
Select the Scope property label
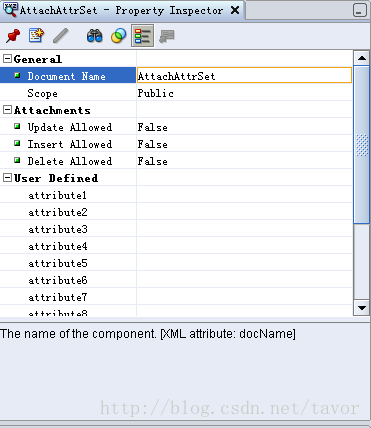(x=42, y=93)
